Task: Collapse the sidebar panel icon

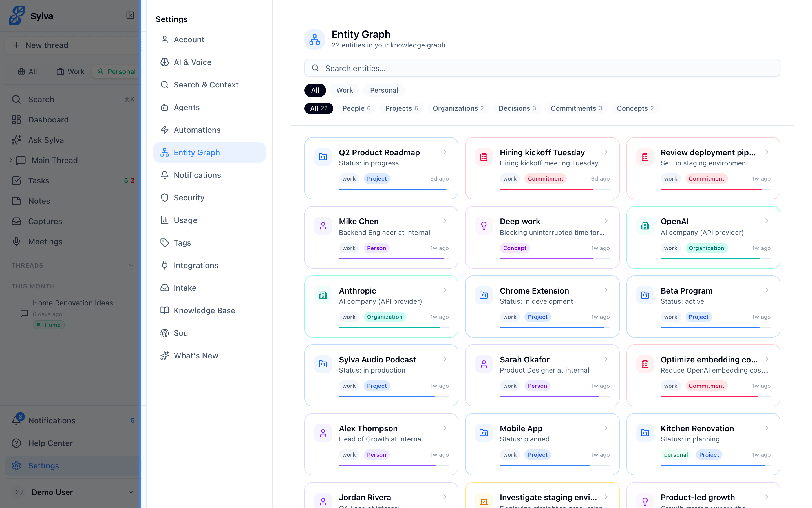Action: coord(130,16)
